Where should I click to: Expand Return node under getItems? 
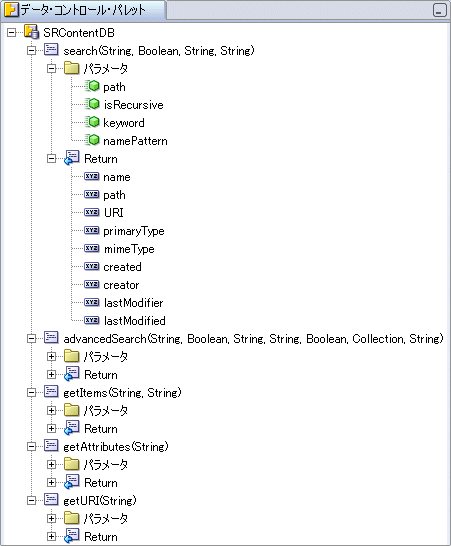click(52, 428)
